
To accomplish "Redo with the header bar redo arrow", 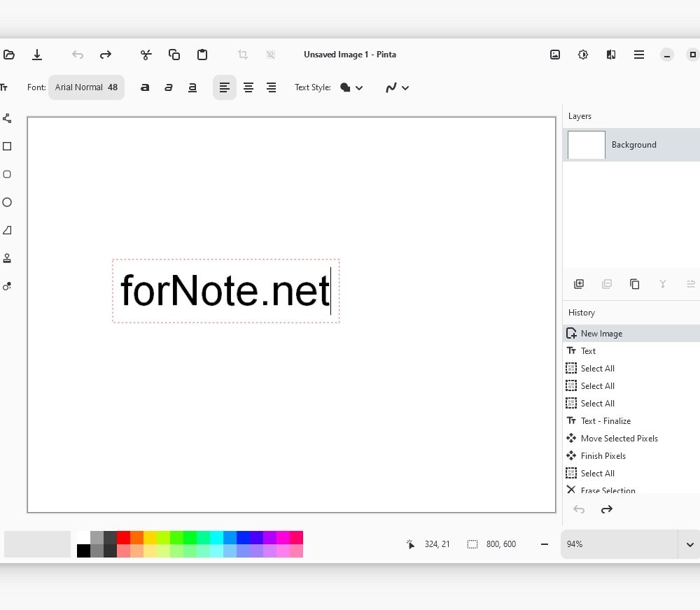I will (x=106, y=55).
